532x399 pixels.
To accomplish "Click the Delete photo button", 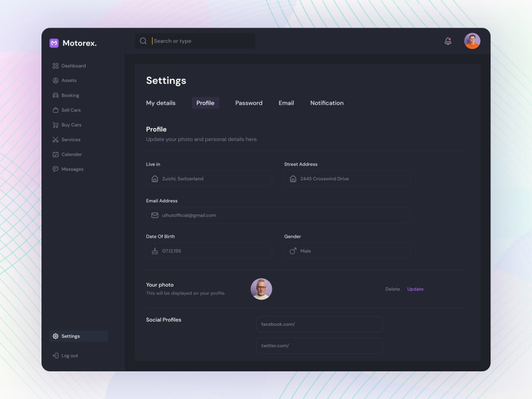I will click(x=393, y=289).
